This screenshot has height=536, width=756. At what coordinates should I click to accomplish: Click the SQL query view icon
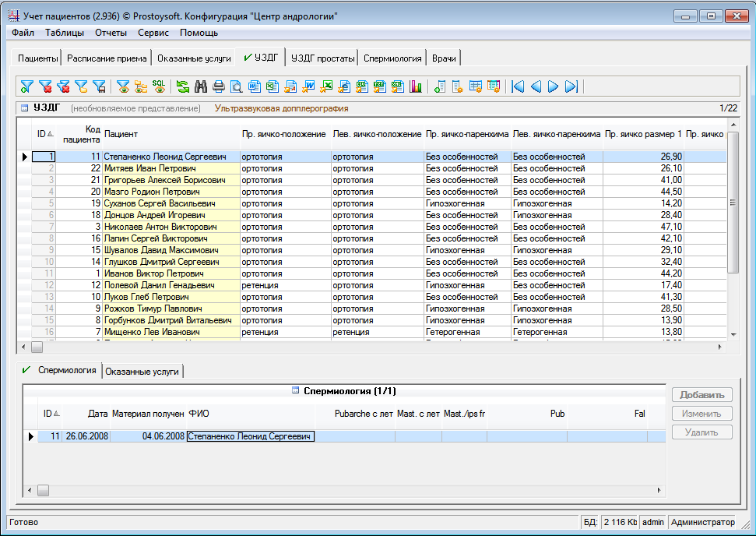click(159, 86)
